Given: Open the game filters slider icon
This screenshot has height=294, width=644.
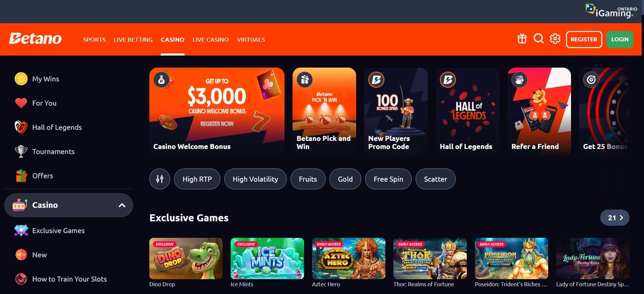Looking at the screenshot, I should click(160, 179).
